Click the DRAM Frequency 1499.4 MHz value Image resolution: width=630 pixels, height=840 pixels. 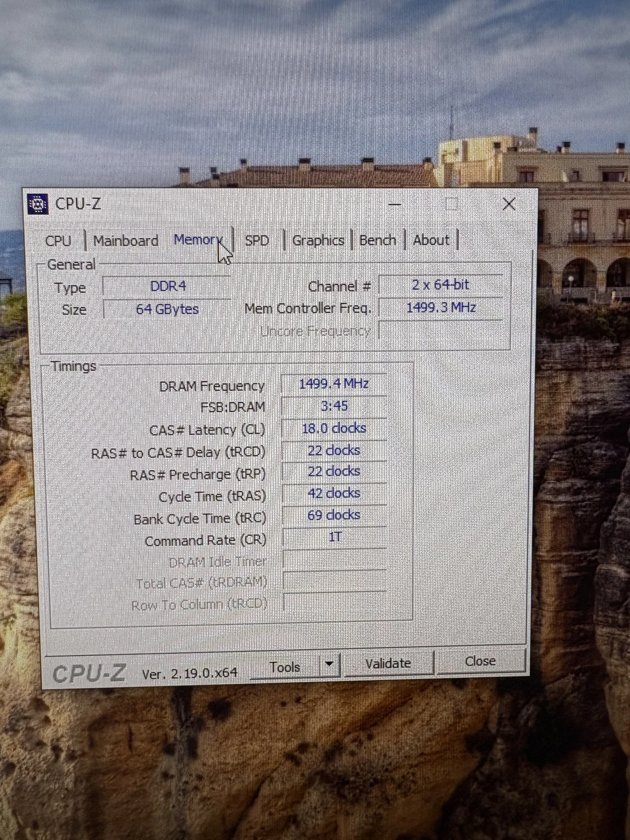tap(334, 384)
